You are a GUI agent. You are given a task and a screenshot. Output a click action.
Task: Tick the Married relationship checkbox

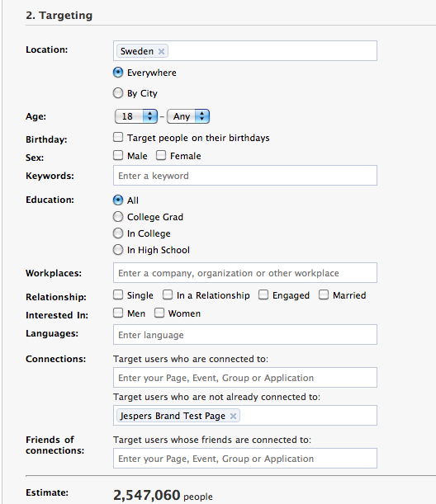tap(324, 294)
